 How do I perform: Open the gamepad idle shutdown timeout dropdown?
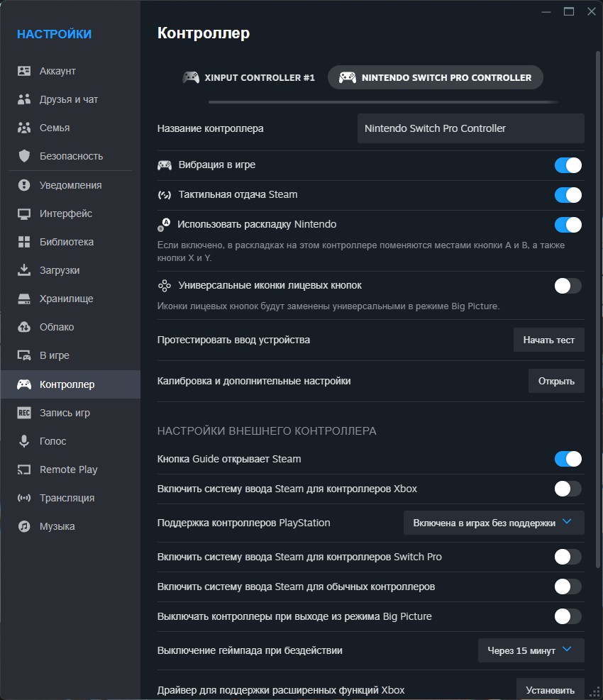tap(531, 650)
